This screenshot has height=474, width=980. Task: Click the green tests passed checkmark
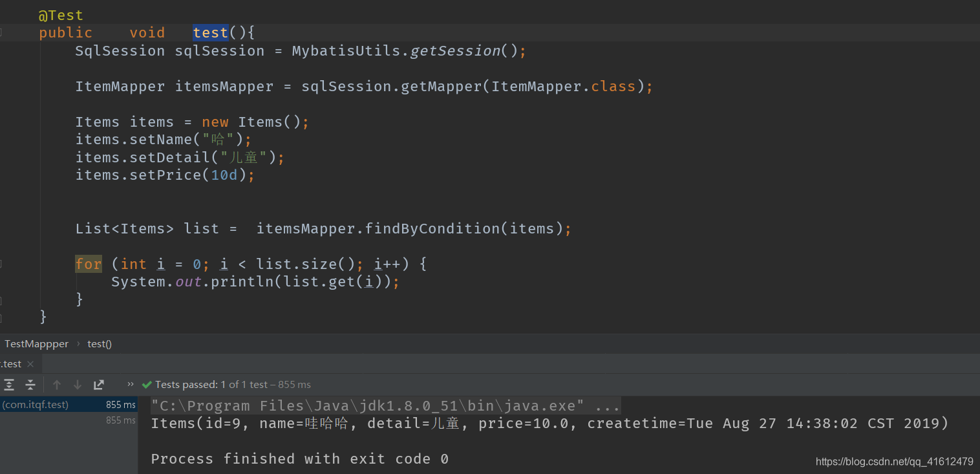(x=147, y=385)
